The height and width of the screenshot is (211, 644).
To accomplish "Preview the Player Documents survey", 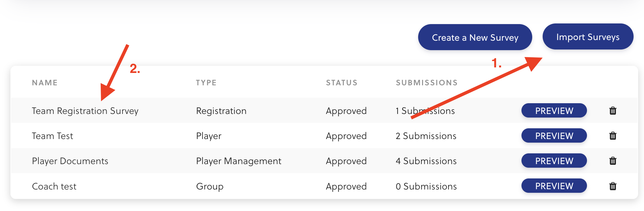I will tap(554, 161).
